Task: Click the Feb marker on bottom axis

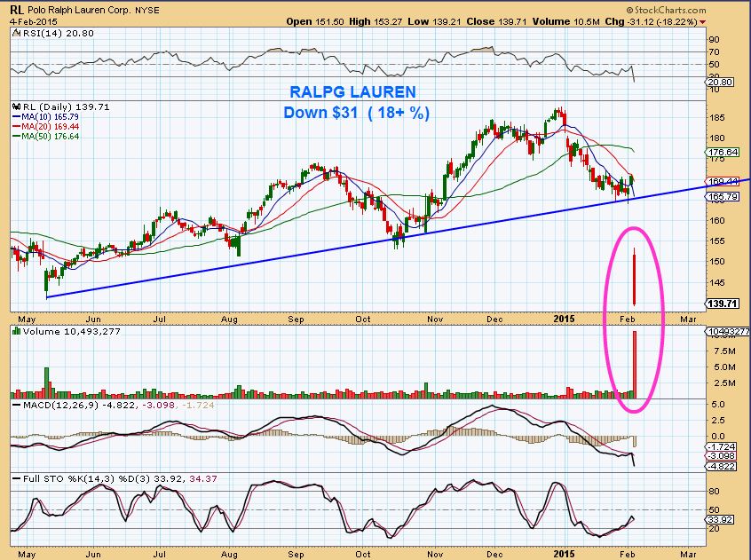Action: [x=627, y=554]
